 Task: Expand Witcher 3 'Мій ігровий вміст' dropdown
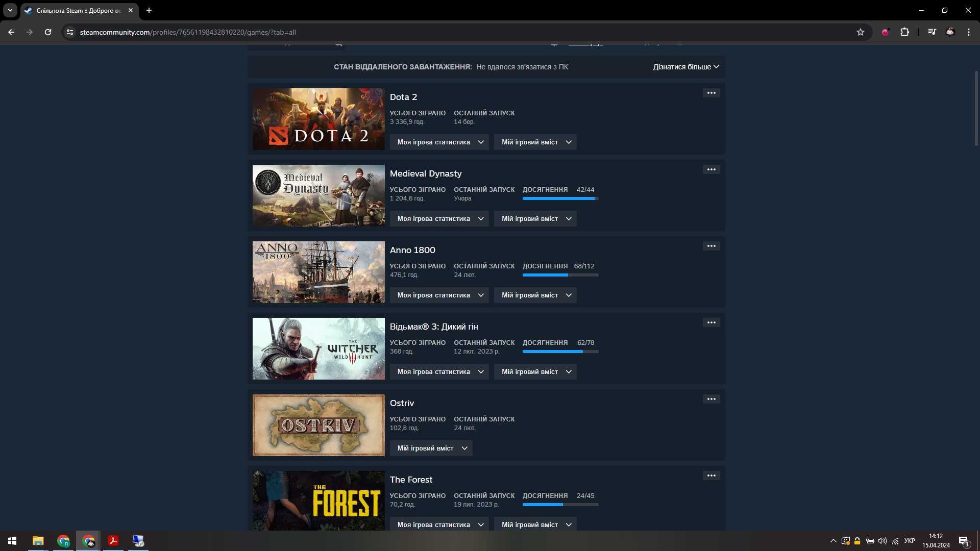click(535, 371)
